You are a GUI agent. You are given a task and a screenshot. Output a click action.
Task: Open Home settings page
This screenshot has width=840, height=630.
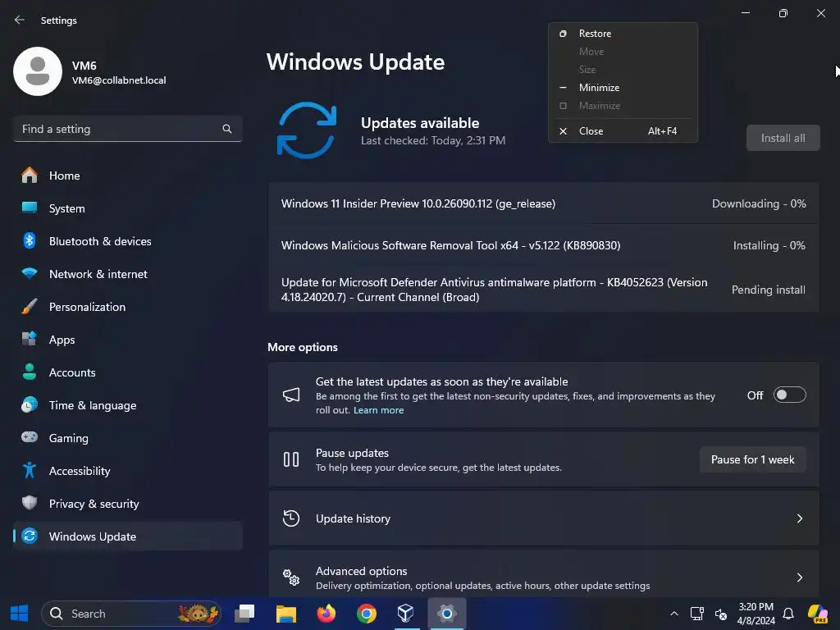pyautogui.click(x=127, y=176)
